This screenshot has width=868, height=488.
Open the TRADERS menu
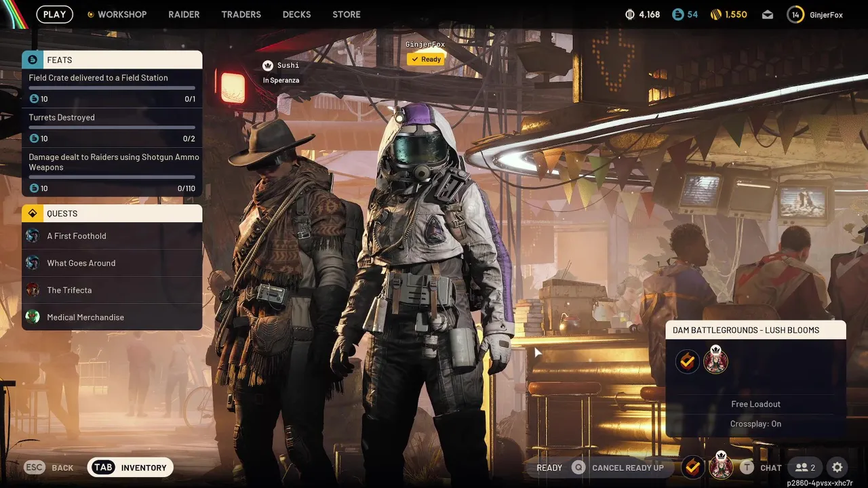(241, 14)
